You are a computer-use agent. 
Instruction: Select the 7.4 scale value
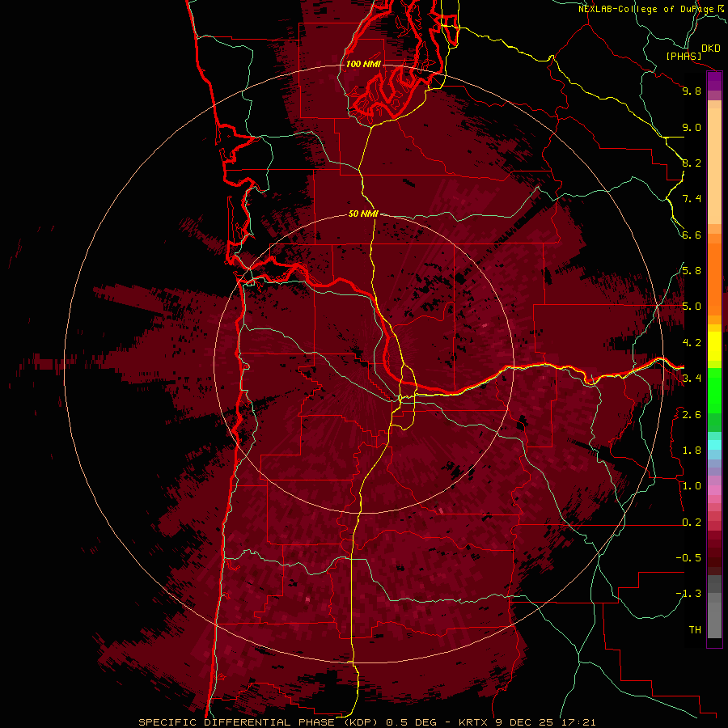click(692, 199)
